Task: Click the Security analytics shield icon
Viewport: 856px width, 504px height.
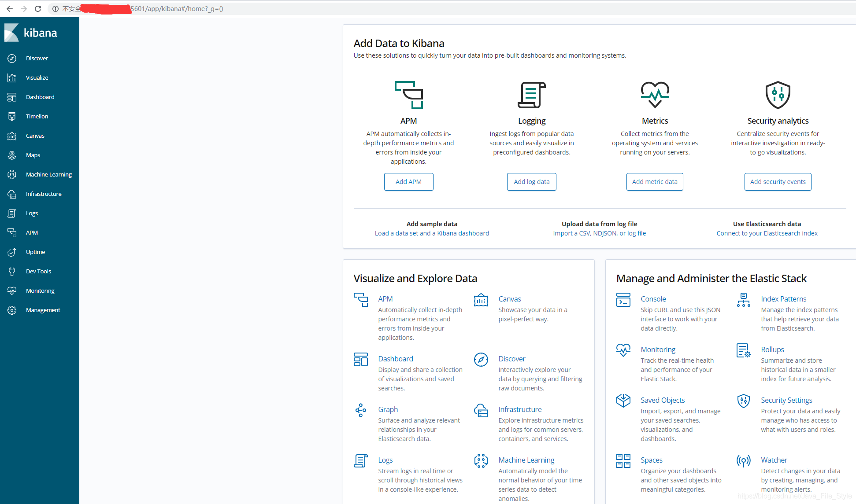Action: coord(778,95)
